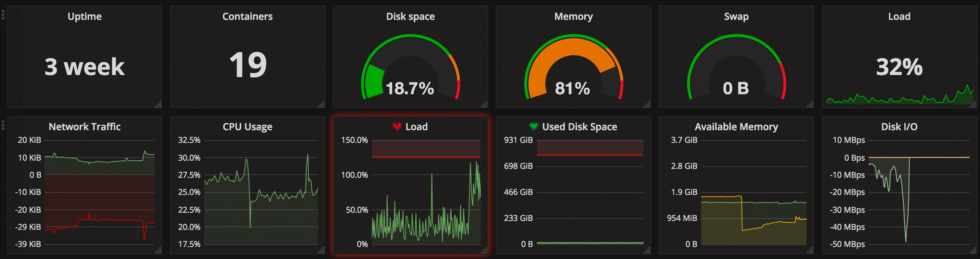The width and height of the screenshot is (980, 259).
Task: Click the CPU Usage panel title
Action: [x=247, y=127]
